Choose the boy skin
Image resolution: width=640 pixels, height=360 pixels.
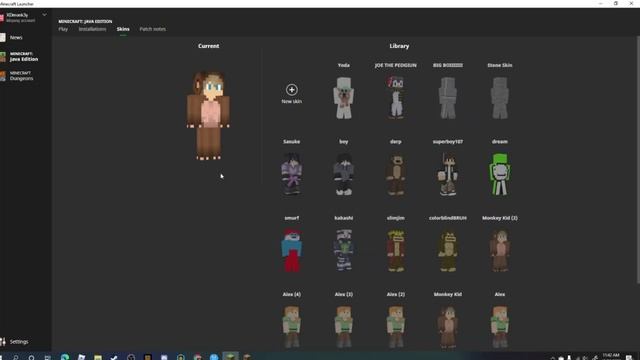[x=344, y=174]
